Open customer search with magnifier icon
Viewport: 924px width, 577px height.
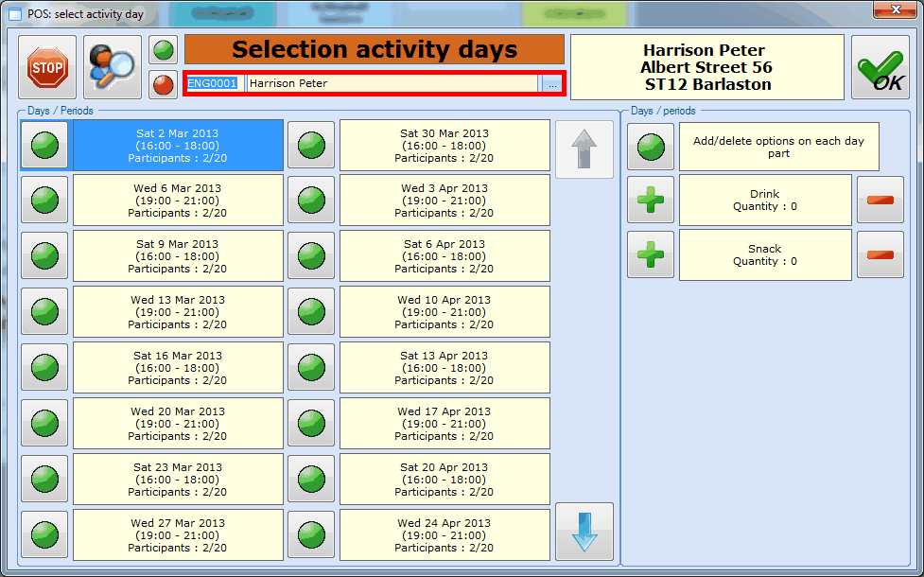(113, 68)
